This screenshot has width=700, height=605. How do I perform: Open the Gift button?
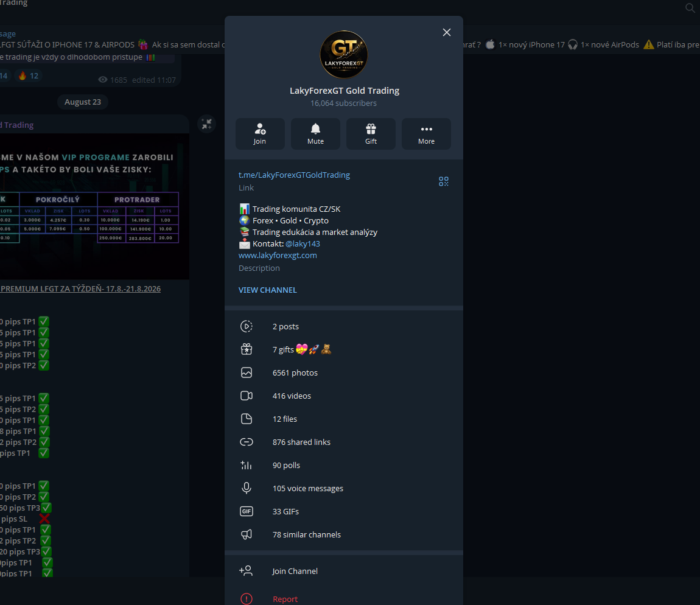pyautogui.click(x=371, y=134)
